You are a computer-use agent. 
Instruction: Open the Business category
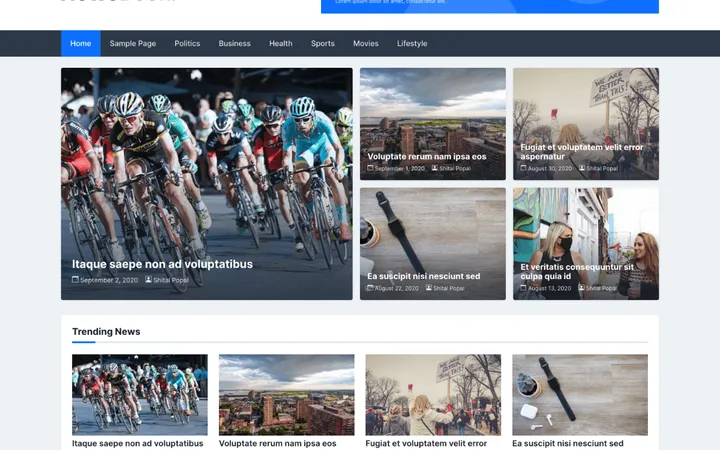(x=234, y=44)
